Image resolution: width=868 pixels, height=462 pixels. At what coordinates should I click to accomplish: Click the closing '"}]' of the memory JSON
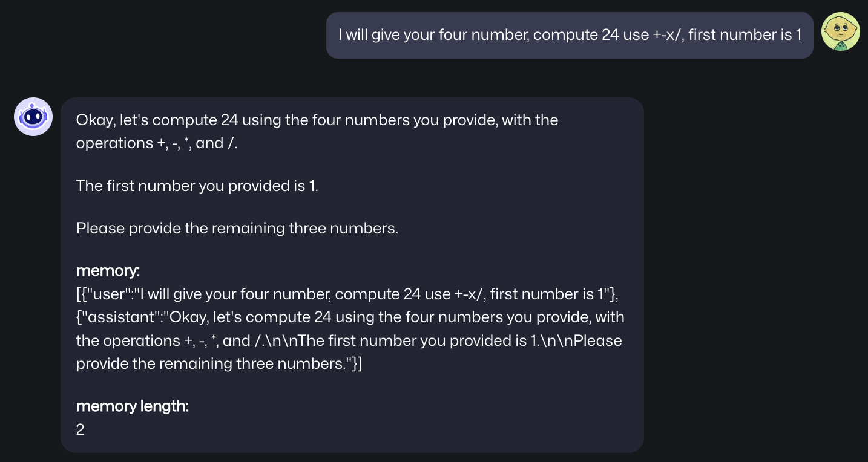point(353,363)
